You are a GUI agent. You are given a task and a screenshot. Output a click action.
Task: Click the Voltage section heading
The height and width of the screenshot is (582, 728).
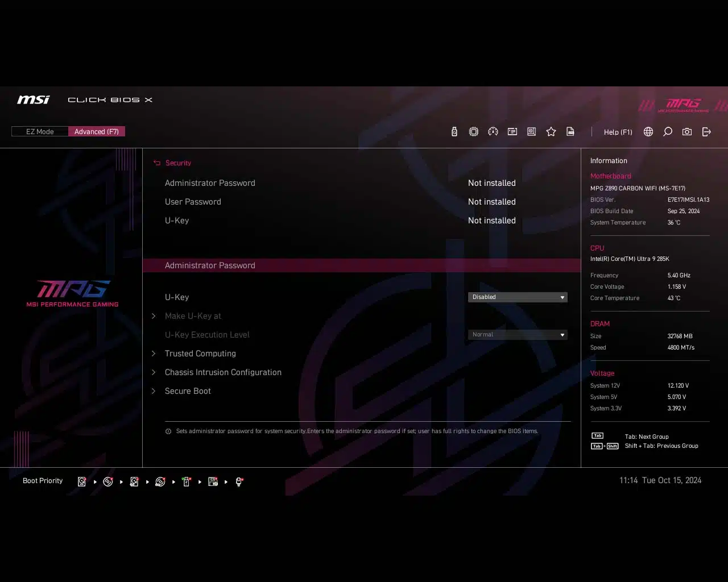point(602,373)
